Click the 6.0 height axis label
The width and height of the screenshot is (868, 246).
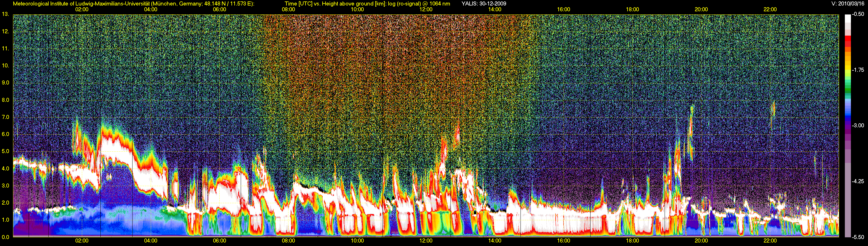5,134
